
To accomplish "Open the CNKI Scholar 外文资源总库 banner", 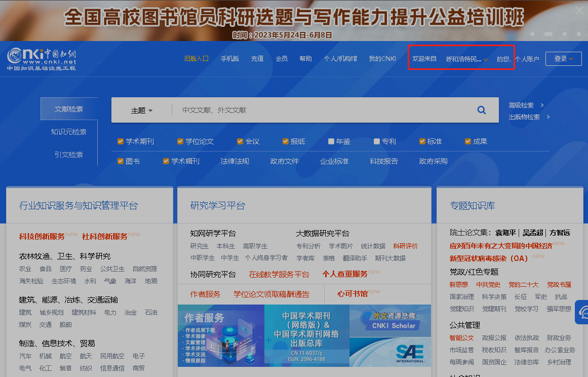I will (x=390, y=320).
